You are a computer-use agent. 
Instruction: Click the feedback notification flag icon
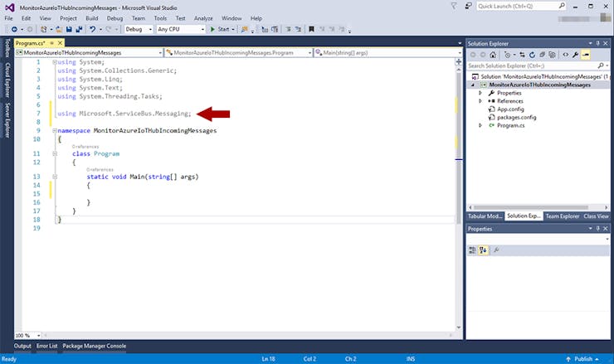454,7
